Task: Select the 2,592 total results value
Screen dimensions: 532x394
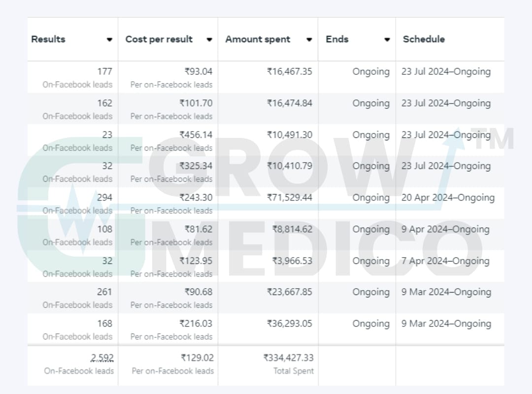Action: (x=102, y=358)
